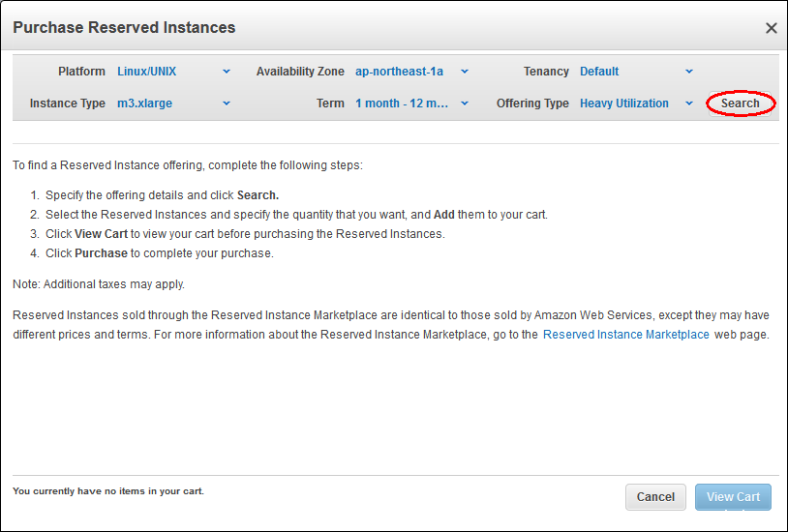The height and width of the screenshot is (532, 788).
Task: Click the empty cart status message
Action: click(x=108, y=491)
